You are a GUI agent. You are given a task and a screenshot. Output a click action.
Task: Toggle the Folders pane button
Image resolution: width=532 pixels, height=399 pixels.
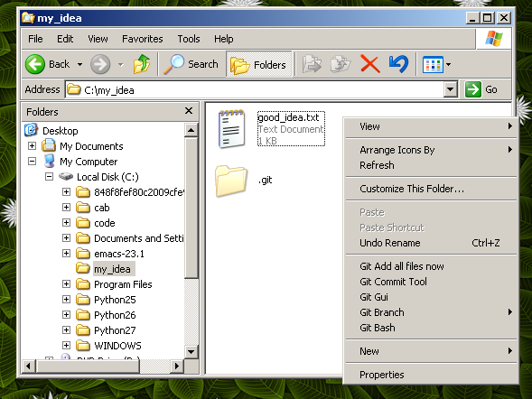point(258,64)
